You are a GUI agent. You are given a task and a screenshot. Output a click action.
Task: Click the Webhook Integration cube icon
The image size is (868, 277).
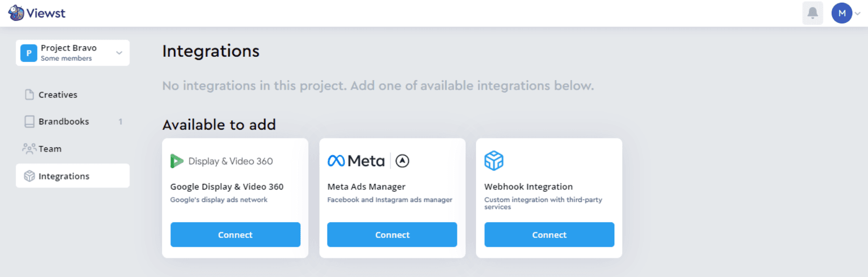(x=494, y=161)
